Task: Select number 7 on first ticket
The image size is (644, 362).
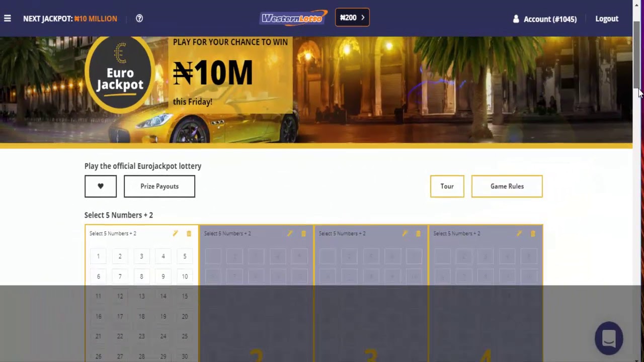Action: click(120, 277)
